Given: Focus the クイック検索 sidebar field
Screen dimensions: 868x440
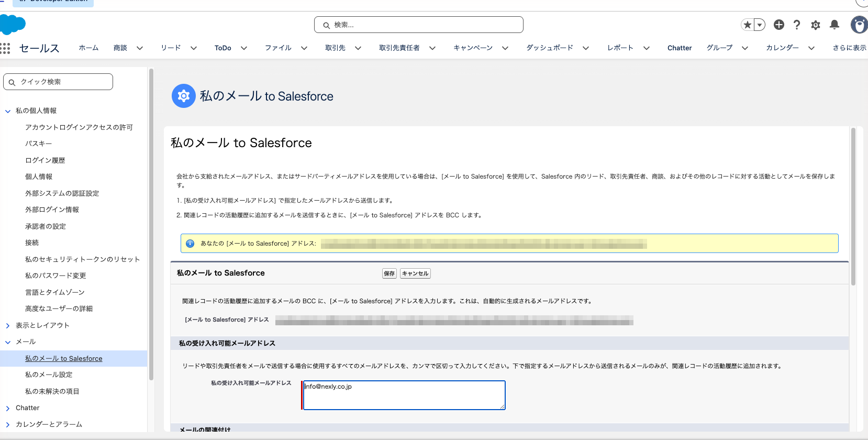Looking at the screenshot, I should tap(58, 82).
